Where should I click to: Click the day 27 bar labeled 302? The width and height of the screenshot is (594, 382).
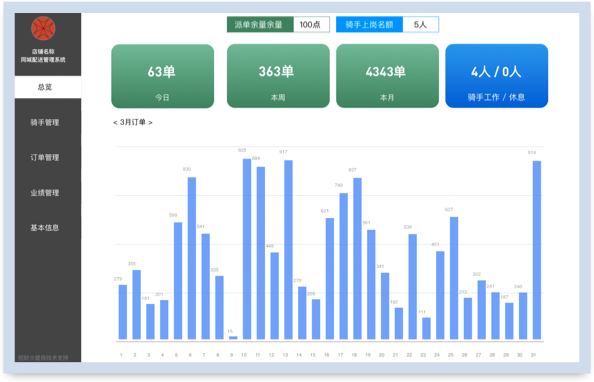[481, 310]
